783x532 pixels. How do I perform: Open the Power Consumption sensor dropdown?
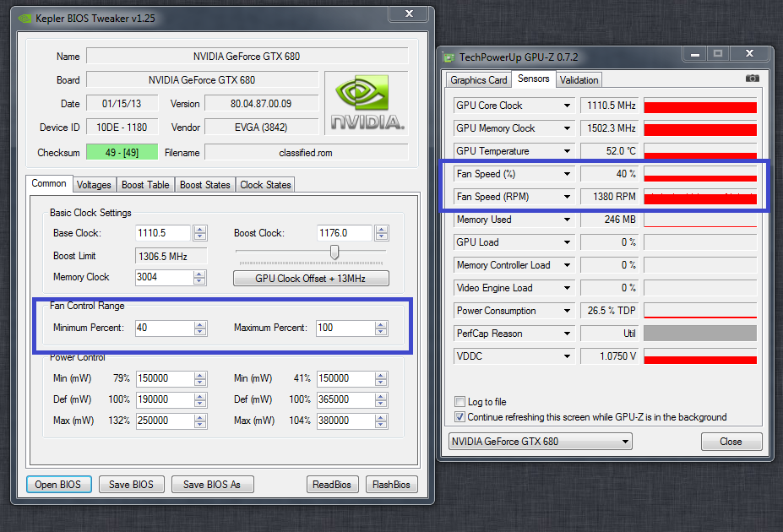(x=567, y=311)
